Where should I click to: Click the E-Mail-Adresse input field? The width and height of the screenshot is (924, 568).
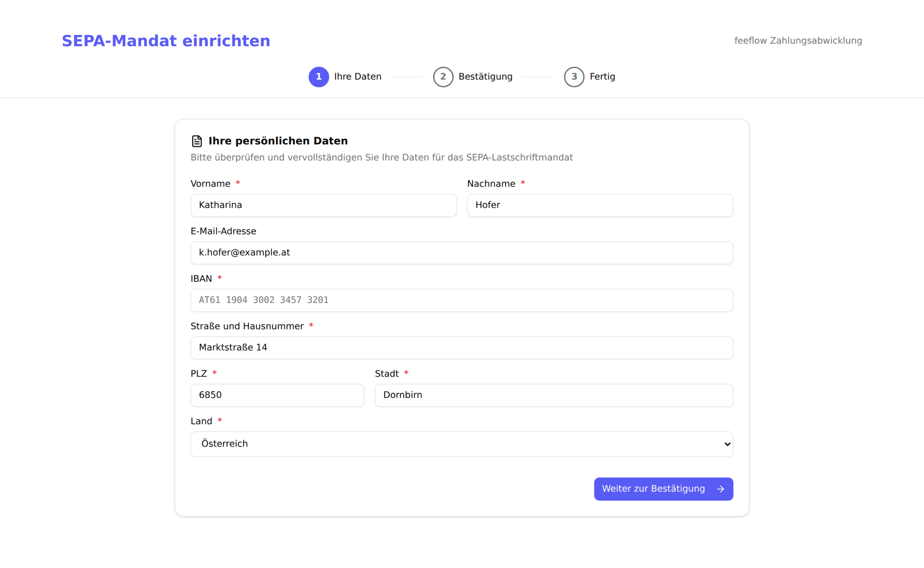[x=462, y=253]
